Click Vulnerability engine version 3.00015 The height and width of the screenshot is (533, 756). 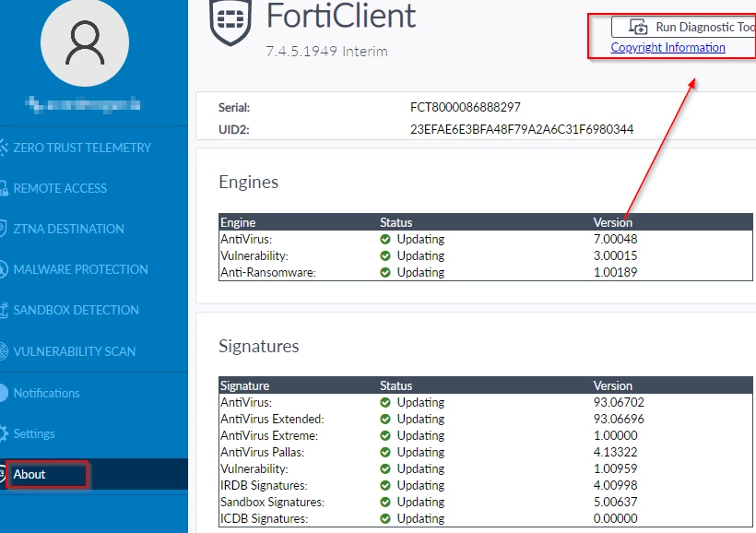point(615,255)
